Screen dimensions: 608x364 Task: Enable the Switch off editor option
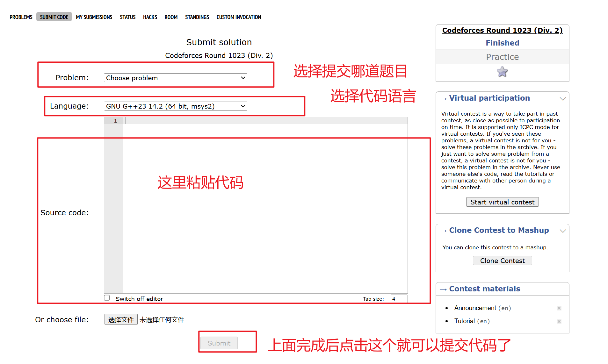107,297
